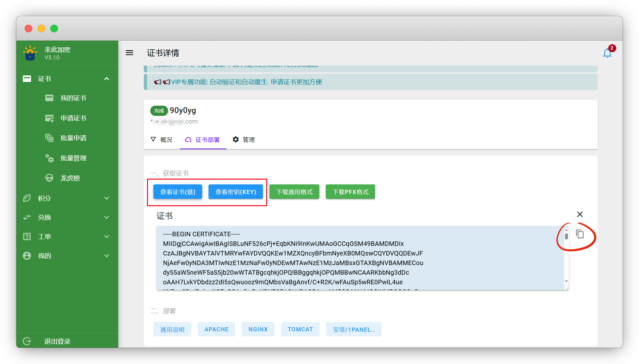Viewport: 639px width, 364px height.
Task: Open 批量申请 sidebar item
Action: (73, 138)
